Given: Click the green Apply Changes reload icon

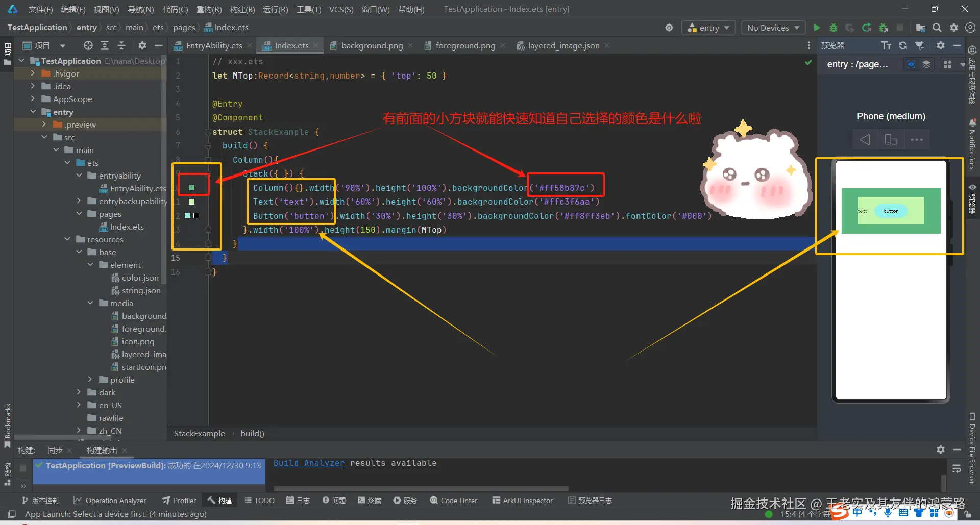Looking at the screenshot, I should click(867, 28).
